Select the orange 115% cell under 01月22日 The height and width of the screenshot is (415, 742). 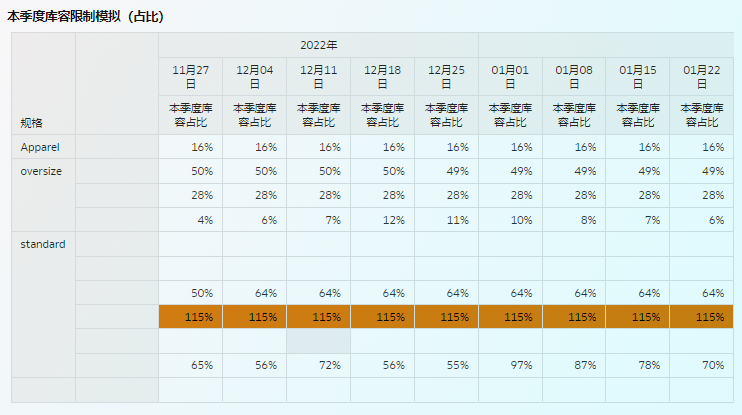coord(702,317)
